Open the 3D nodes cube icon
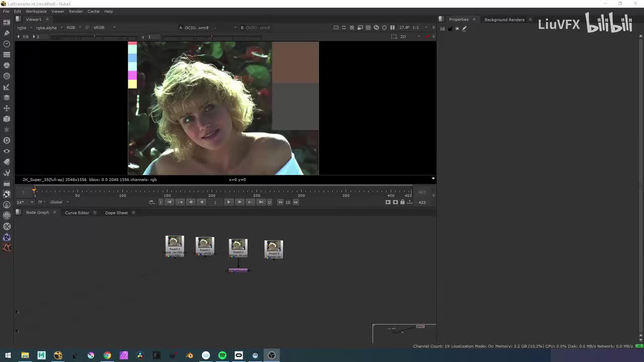This screenshot has height=362, width=644. 7,119
